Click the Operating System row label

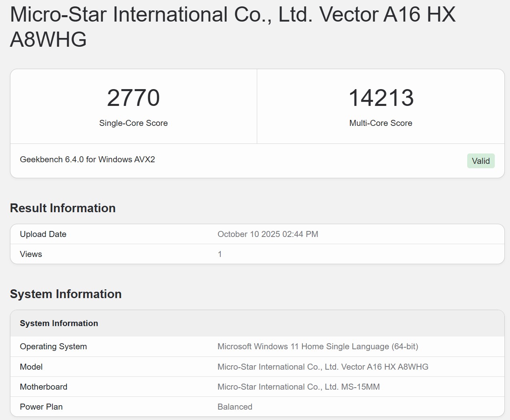(x=53, y=346)
